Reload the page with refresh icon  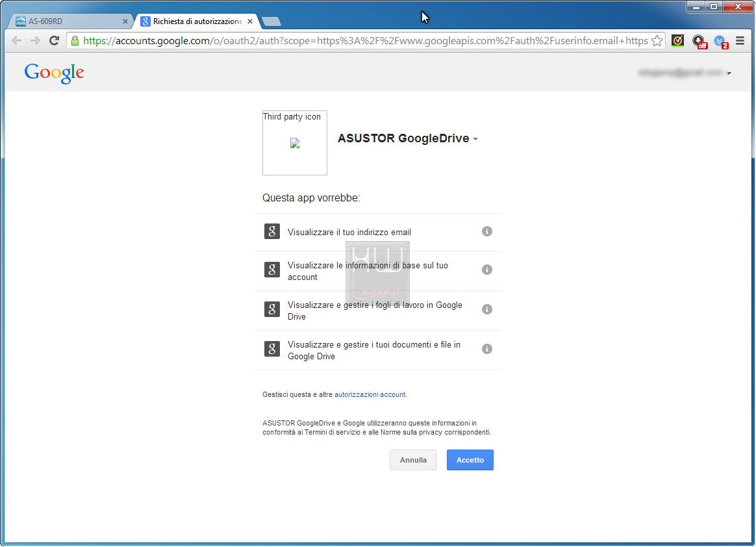pos(54,40)
